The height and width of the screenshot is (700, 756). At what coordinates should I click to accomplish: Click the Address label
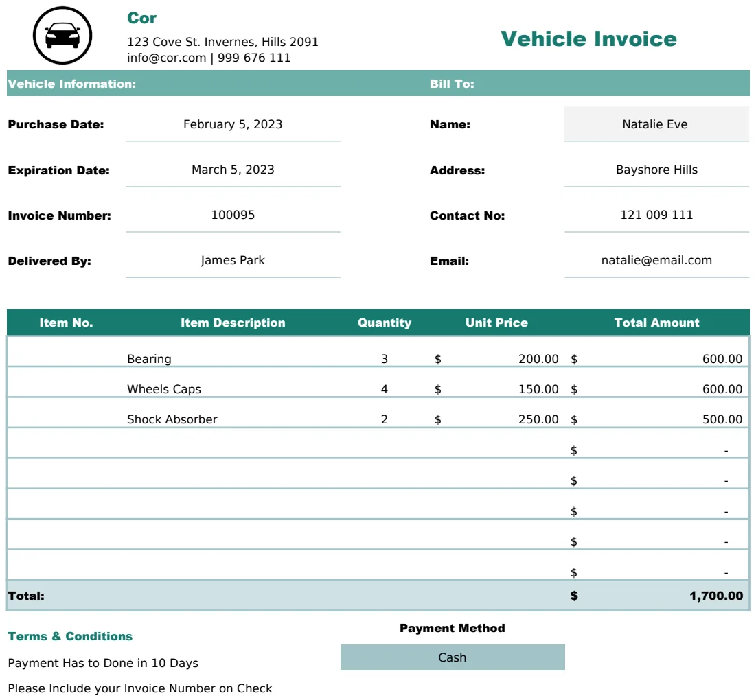[457, 171]
